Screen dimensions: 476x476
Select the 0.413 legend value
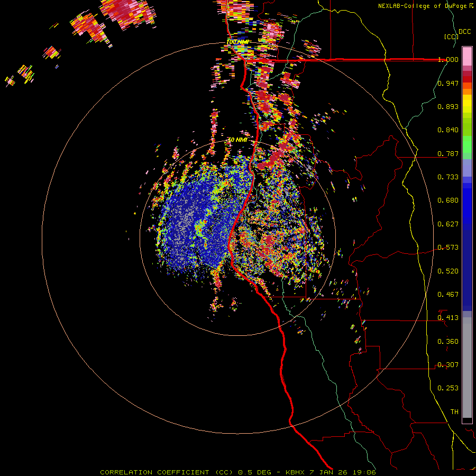click(x=448, y=318)
